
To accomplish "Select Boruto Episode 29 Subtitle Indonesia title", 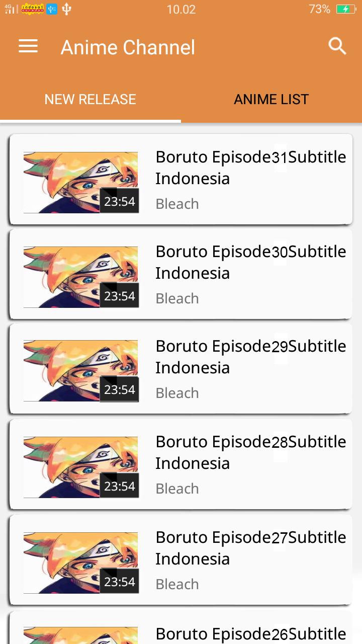I will click(x=251, y=357).
